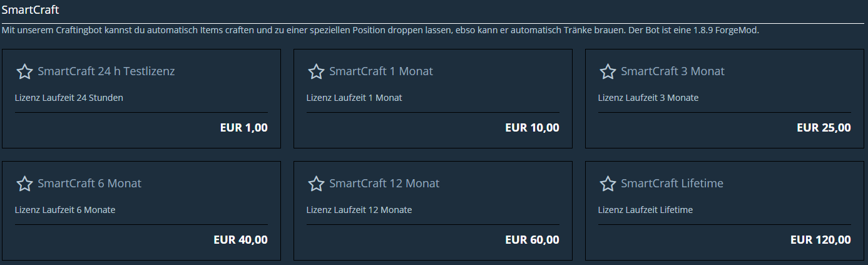Image resolution: width=868 pixels, height=265 pixels.
Task: Select the EUR 40,00 price label
Action: [x=241, y=240]
